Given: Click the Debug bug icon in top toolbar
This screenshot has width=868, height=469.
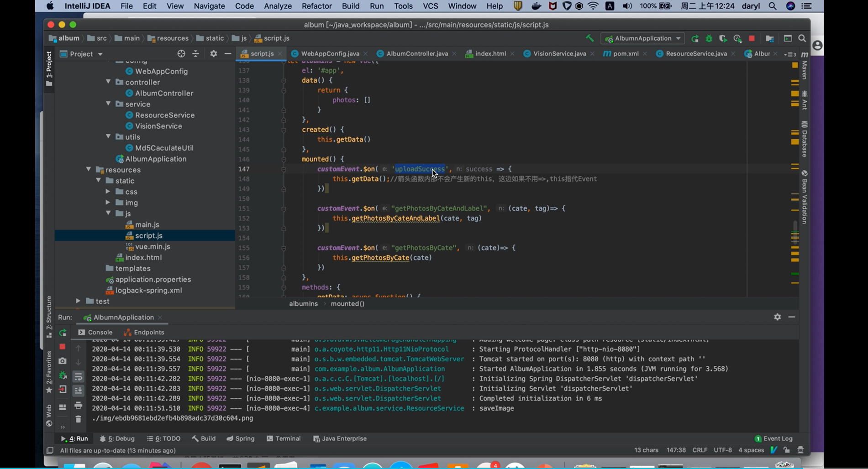Looking at the screenshot, I should point(709,38).
